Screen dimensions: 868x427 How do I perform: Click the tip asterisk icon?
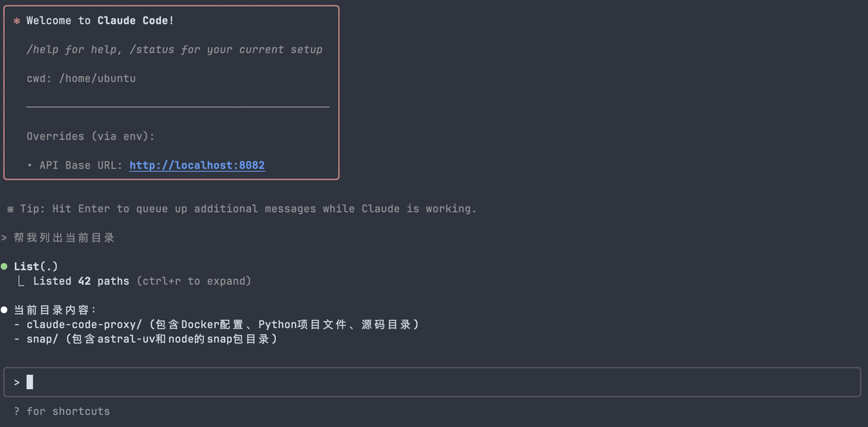click(10, 209)
